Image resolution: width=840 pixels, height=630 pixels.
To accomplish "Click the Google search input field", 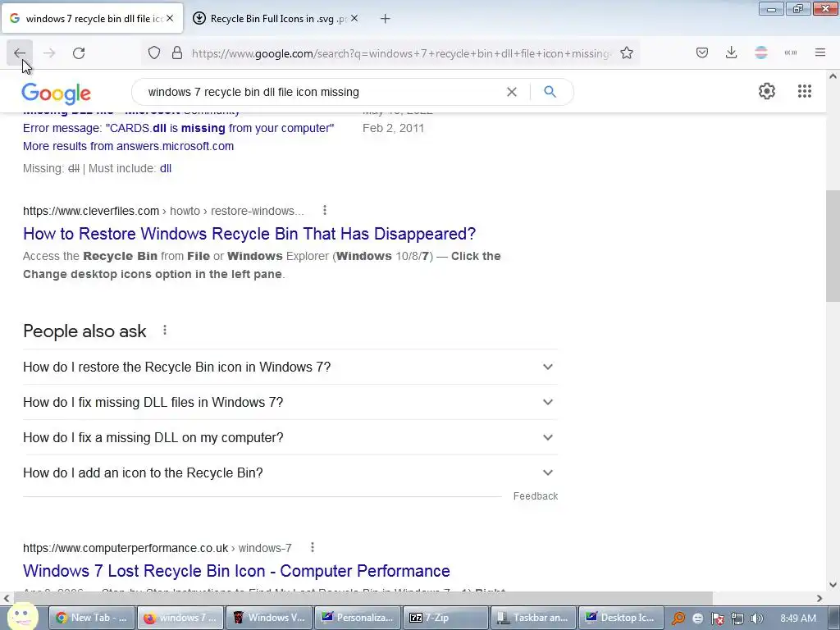I will point(322,92).
